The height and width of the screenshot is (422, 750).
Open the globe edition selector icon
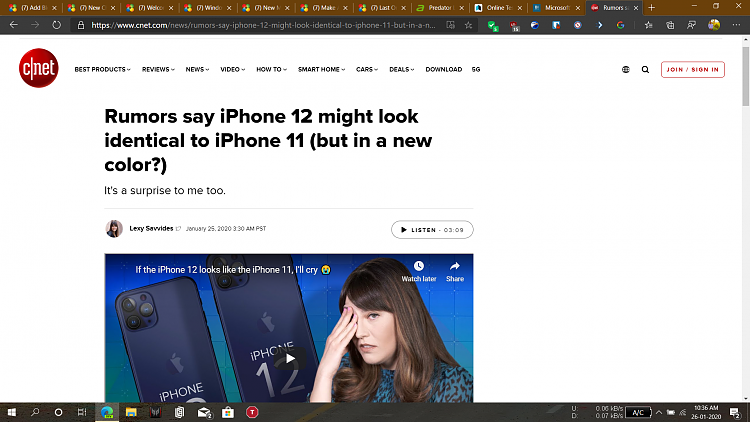coord(626,69)
